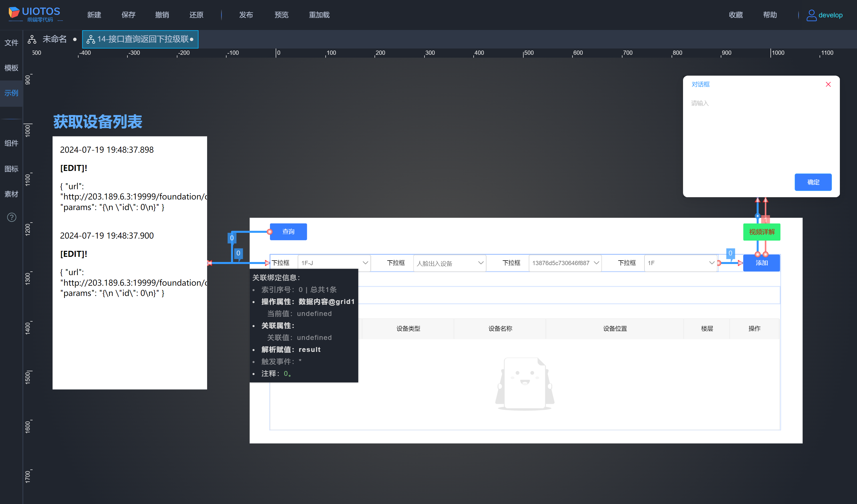Click the develop user profile icon
The width and height of the screenshot is (857, 504).
point(811,15)
